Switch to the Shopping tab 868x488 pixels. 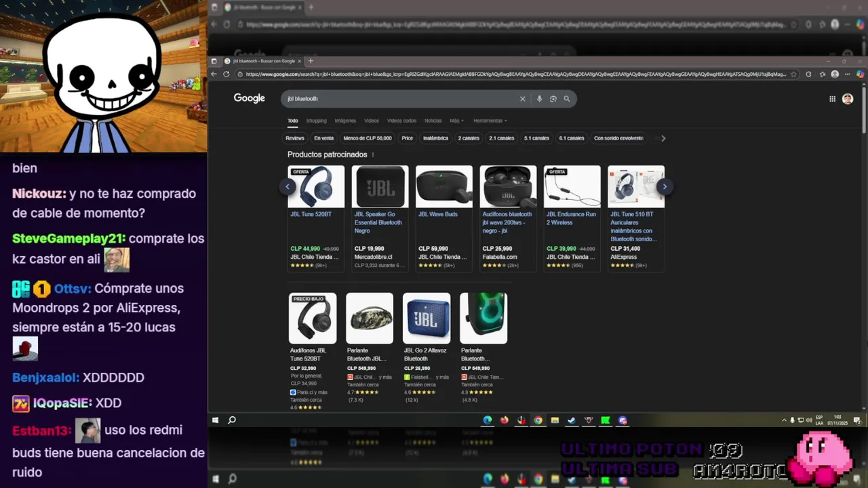click(x=316, y=121)
